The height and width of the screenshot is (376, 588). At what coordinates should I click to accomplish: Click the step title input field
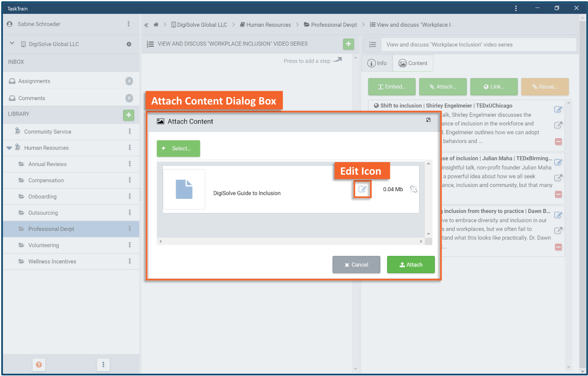tap(479, 45)
